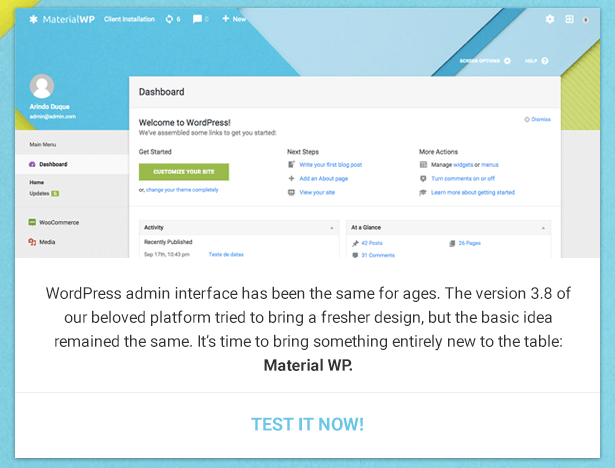The width and height of the screenshot is (615, 468).
Task: Click the New label in top bar
Action: pos(239,19)
